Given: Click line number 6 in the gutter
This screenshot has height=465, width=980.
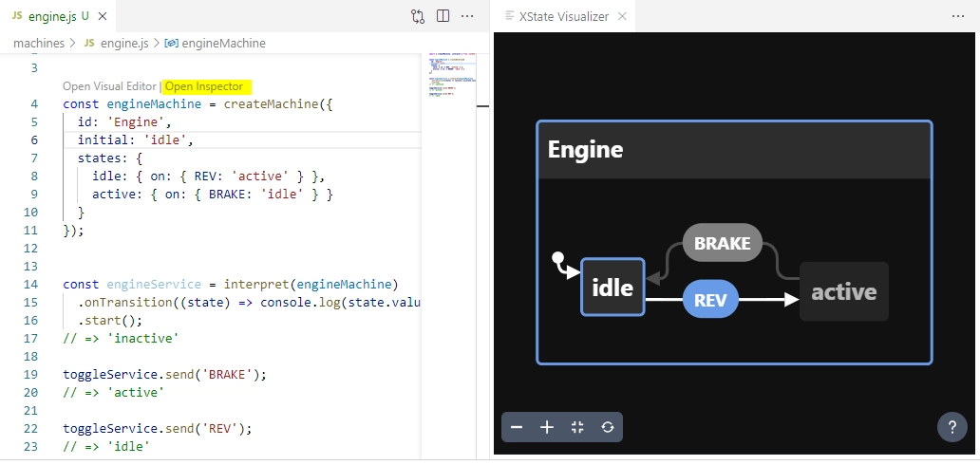Looking at the screenshot, I should 34,140.
